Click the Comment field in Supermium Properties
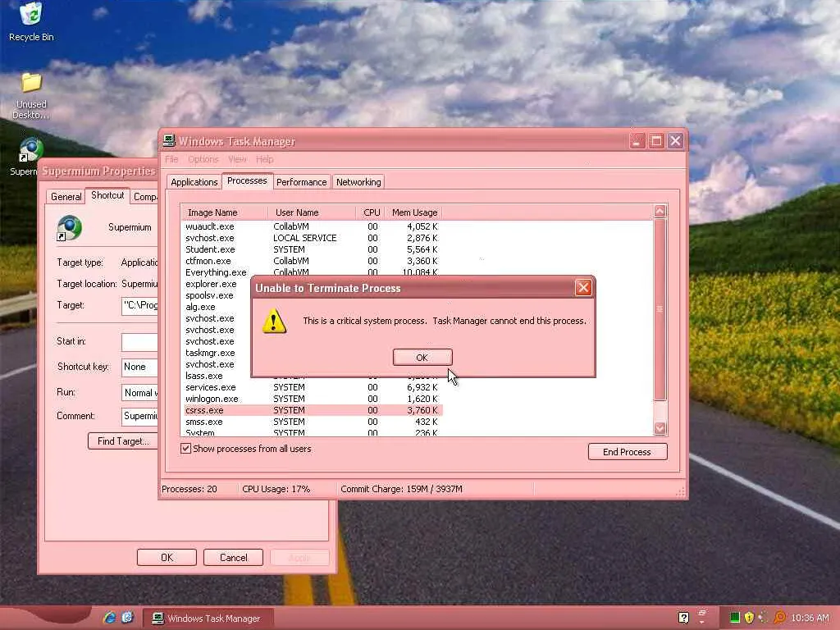 (139, 416)
